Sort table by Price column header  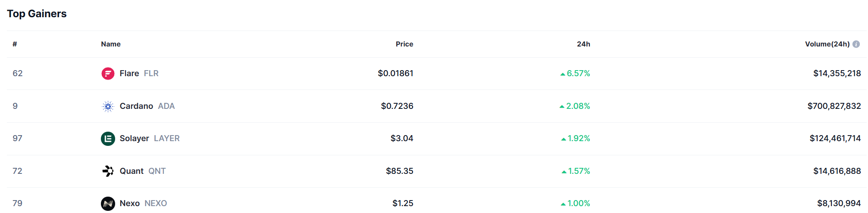pyautogui.click(x=404, y=44)
